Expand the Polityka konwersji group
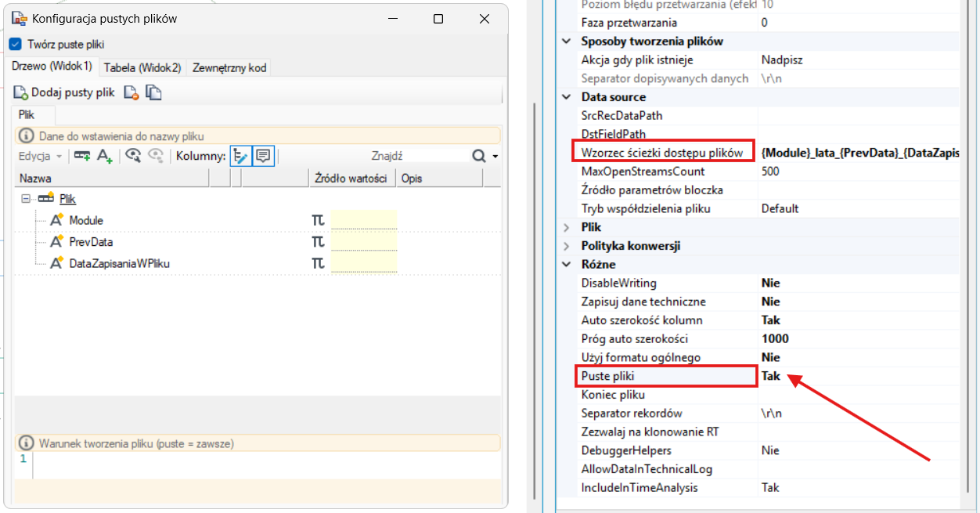The height and width of the screenshot is (513, 980). tap(567, 246)
